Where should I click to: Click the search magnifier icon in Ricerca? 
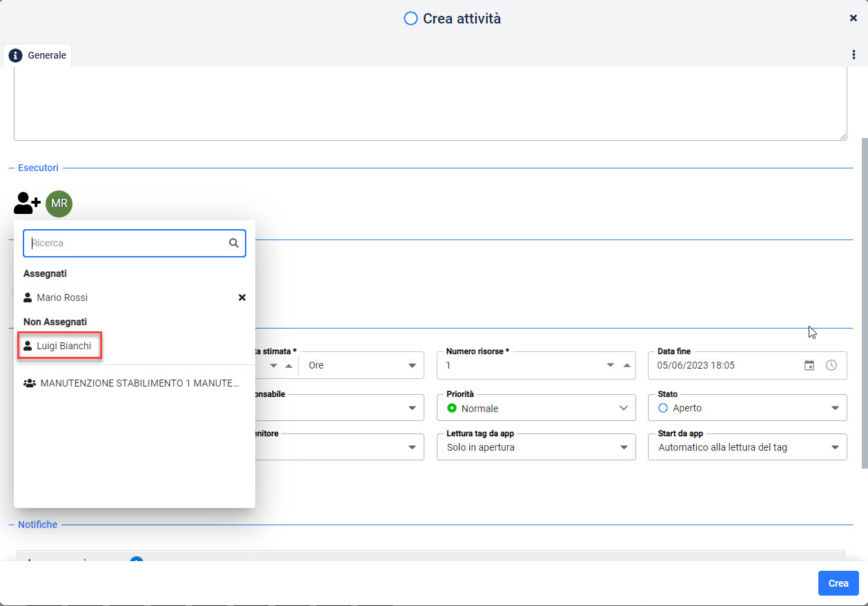tap(234, 243)
